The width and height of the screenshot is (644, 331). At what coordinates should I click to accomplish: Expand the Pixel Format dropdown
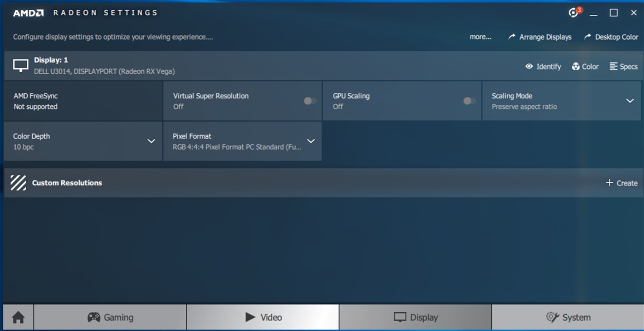click(311, 141)
